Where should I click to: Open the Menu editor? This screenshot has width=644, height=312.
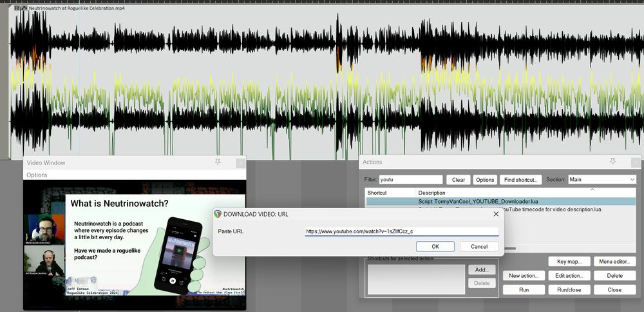pos(614,262)
